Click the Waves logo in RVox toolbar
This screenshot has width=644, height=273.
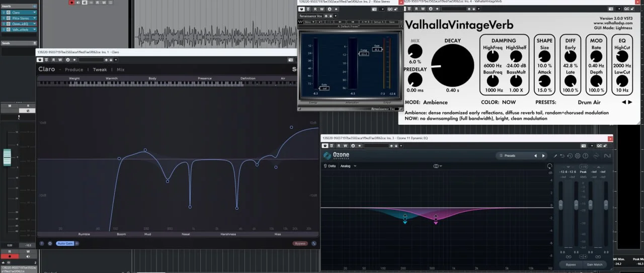click(x=300, y=22)
